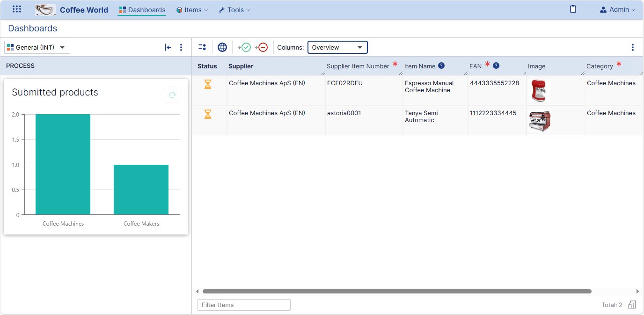Go to Dashboards tab
The height and width of the screenshot is (315, 644).
click(142, 10)
